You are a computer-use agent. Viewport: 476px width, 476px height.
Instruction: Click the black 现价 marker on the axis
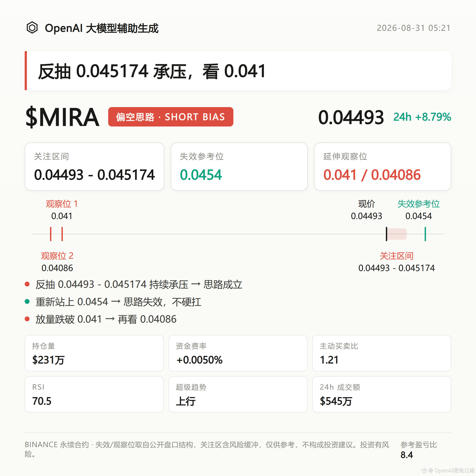[386, 234]
